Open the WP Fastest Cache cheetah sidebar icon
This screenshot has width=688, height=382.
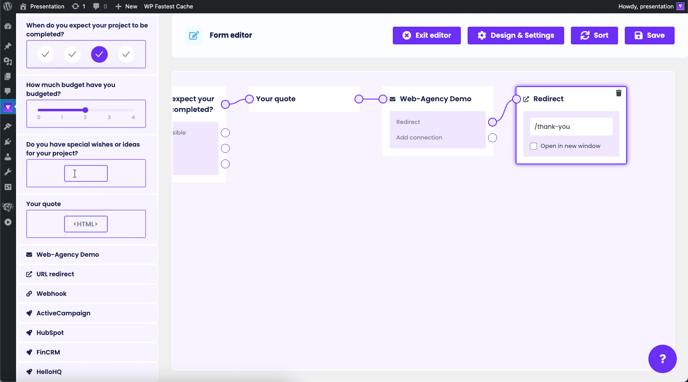(7, 207)
